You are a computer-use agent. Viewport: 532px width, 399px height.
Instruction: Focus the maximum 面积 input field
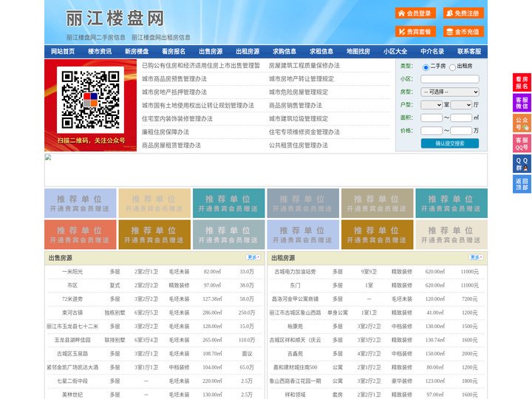click(461, 117)
